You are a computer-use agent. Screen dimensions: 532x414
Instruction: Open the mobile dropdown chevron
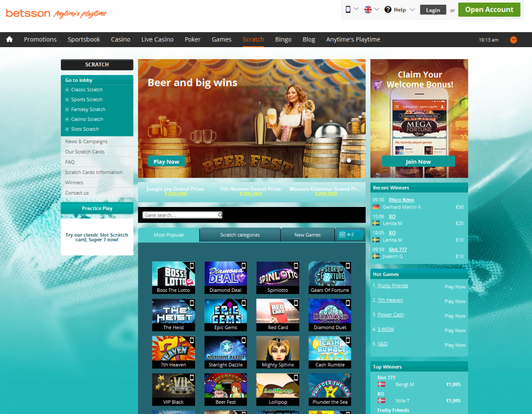tap(356, 9)
